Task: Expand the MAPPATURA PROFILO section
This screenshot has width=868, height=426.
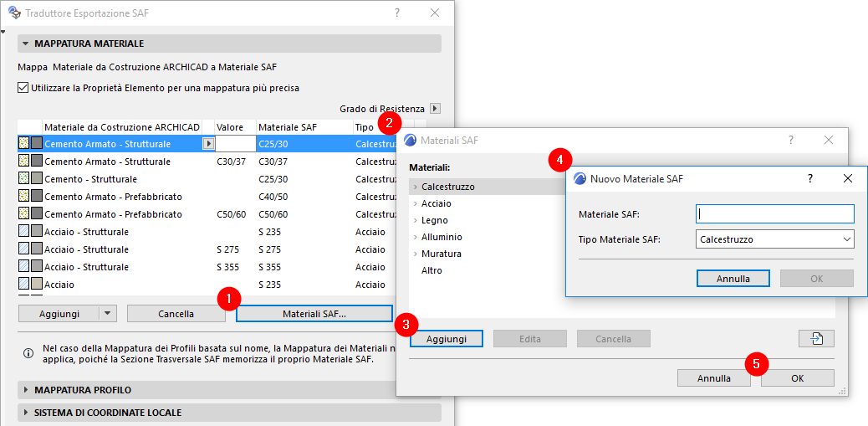Action: pyautogui.click(x=25, y=390)
